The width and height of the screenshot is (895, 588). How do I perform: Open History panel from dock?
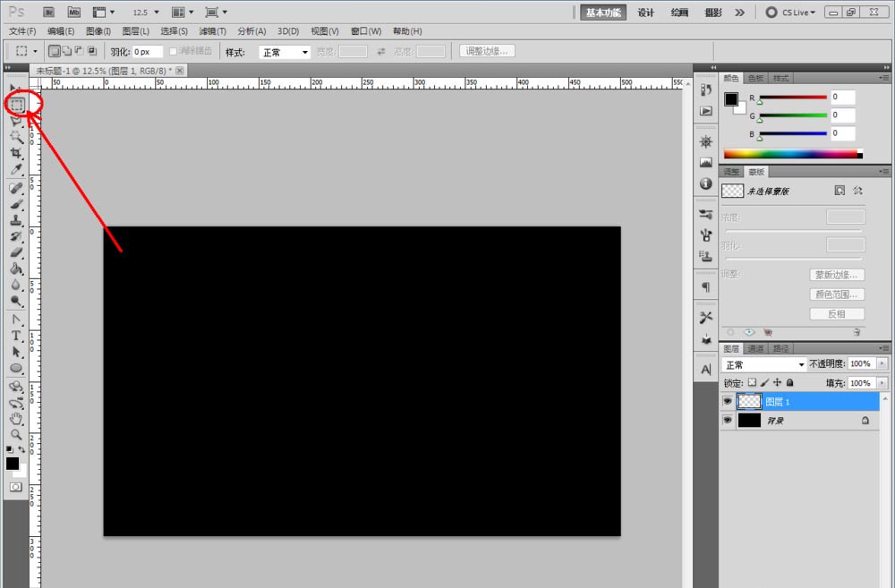click(x=706, y=90)
